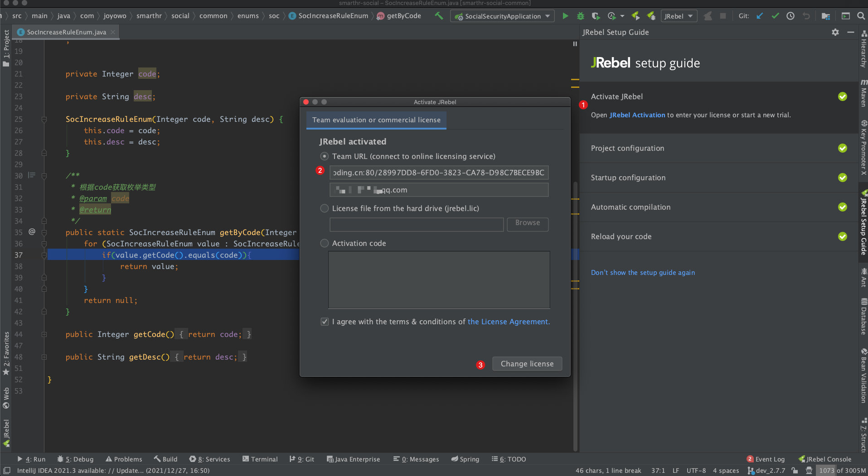Click the gutter icon beside line 35
This screenshot has height=476, width=868.
32,232
